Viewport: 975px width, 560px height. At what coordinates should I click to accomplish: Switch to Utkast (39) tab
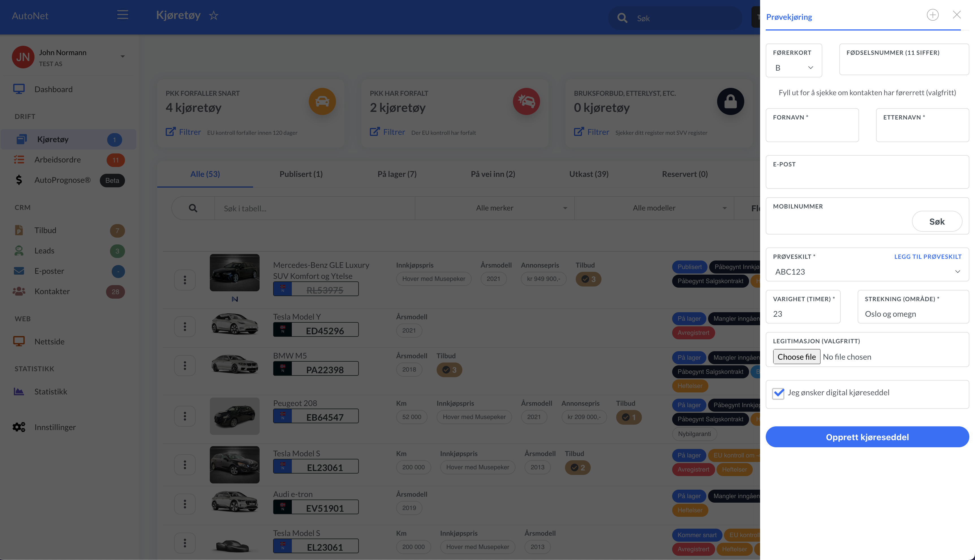[588, 174]
